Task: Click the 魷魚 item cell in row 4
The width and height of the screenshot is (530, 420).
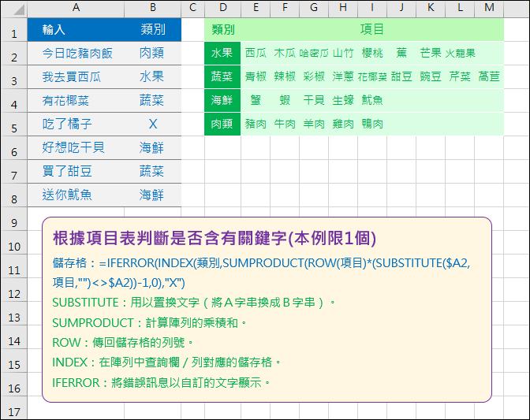Action: coord(371,101)
